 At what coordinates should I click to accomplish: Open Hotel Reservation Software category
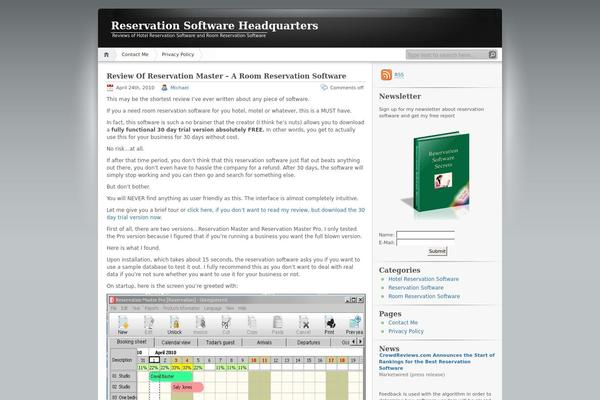click(x=424, y=279)
